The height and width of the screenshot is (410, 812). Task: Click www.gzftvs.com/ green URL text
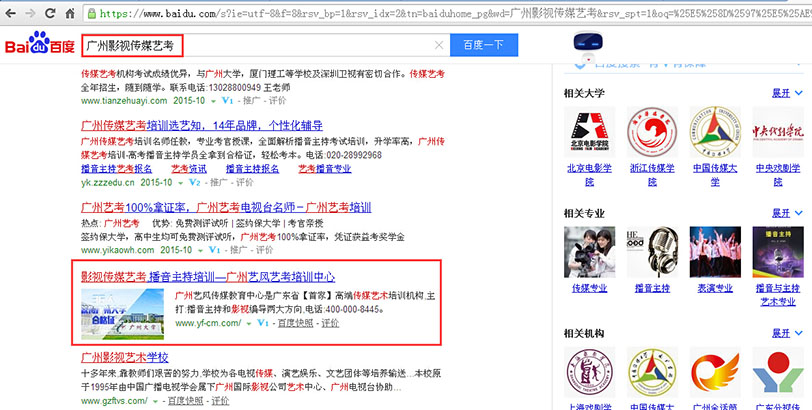pyautogui.click(x=114, y=401)
